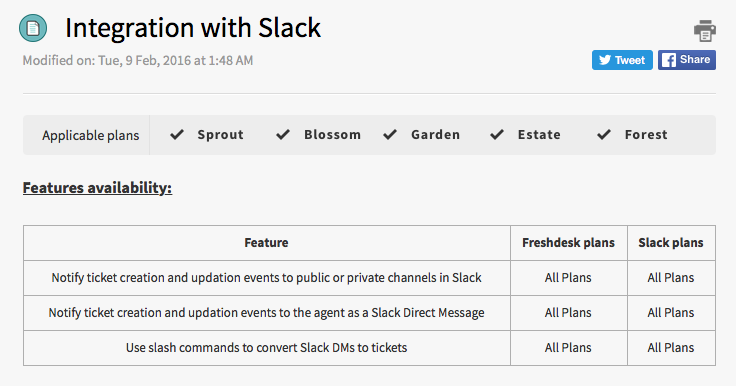Click the Integration with Slack title
Image resolution: width=736 pixels, height=386 pixels.
pos(193,28)
